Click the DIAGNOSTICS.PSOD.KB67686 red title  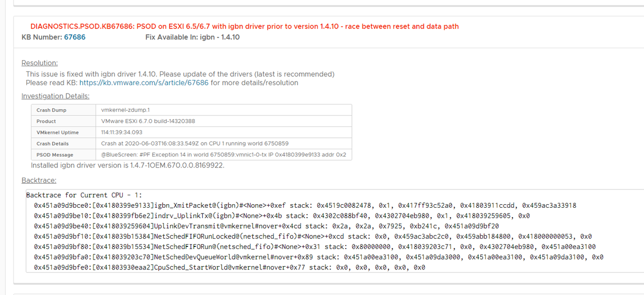(245, 26)
